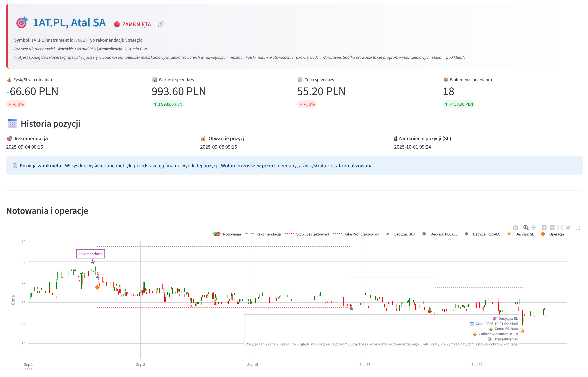Click the gray RECALC dot on the chart
This screenshot has width=588, height=377.
click(x=351, y=309)
